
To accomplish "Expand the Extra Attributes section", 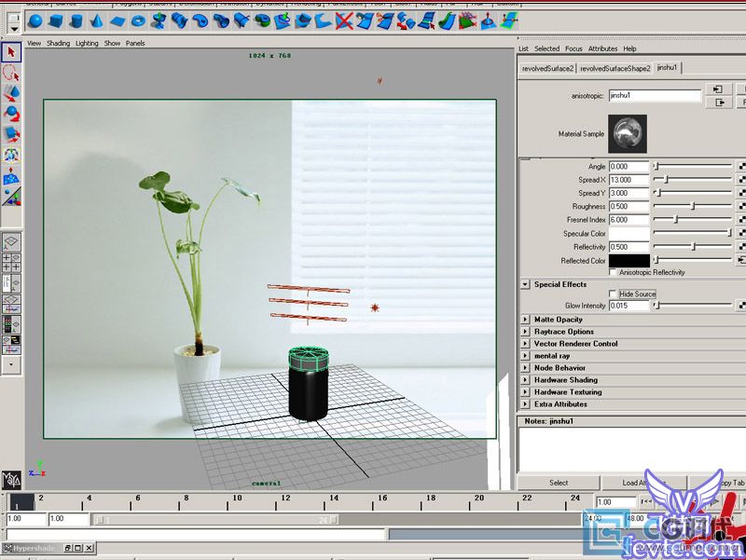I will pyautogui.click(x=525, y=404).
